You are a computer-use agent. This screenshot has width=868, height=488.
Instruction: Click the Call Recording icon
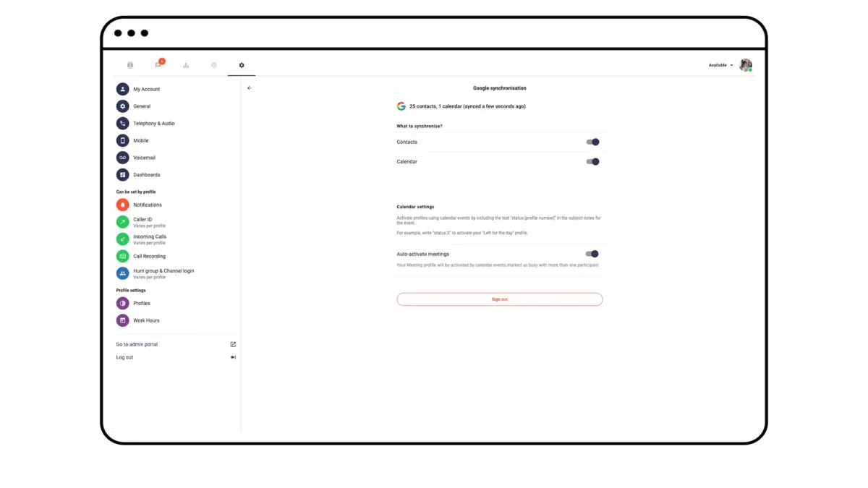pyautogui.click(x=123, y=256)
